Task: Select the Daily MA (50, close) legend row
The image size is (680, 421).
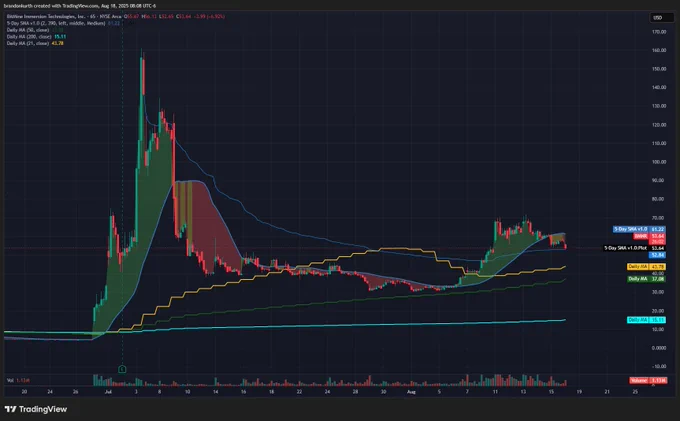Action: coord(35,30)
